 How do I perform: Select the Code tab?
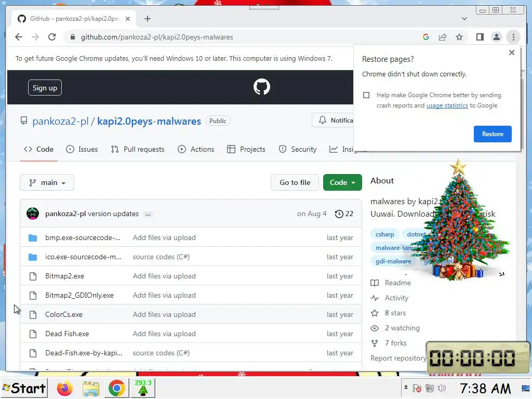coord(38,149)
